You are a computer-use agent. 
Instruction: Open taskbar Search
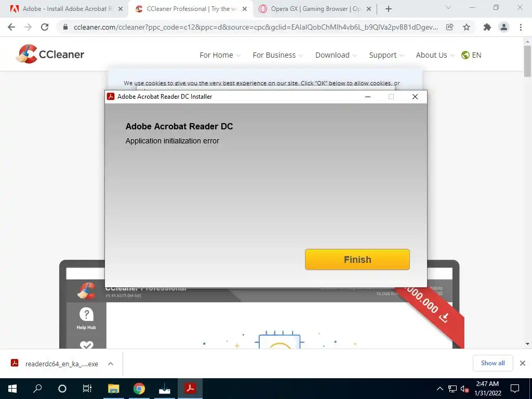tap(37, 389)
